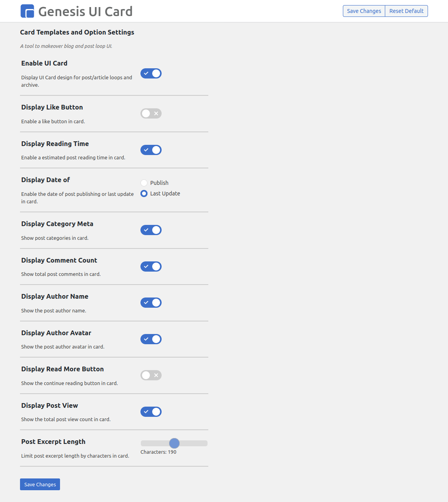The width and height of the screenshot is (448, 502).
Task: Click the slider track's right end
Action: pos(205,443)
